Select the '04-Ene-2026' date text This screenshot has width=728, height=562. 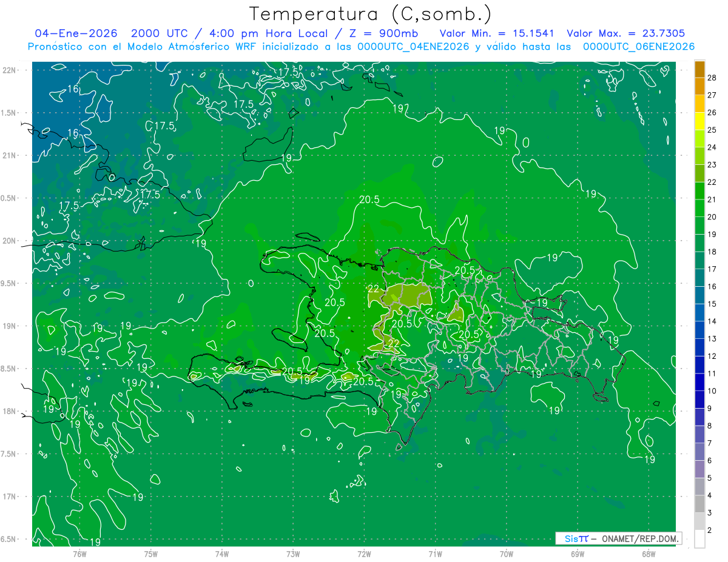pos(76,33)
